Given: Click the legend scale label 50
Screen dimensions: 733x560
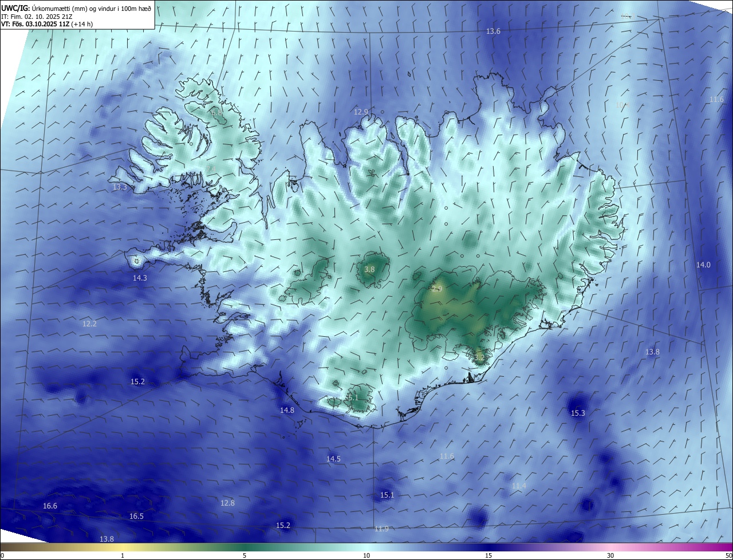Looking at the screenshot, I should 728,556.
